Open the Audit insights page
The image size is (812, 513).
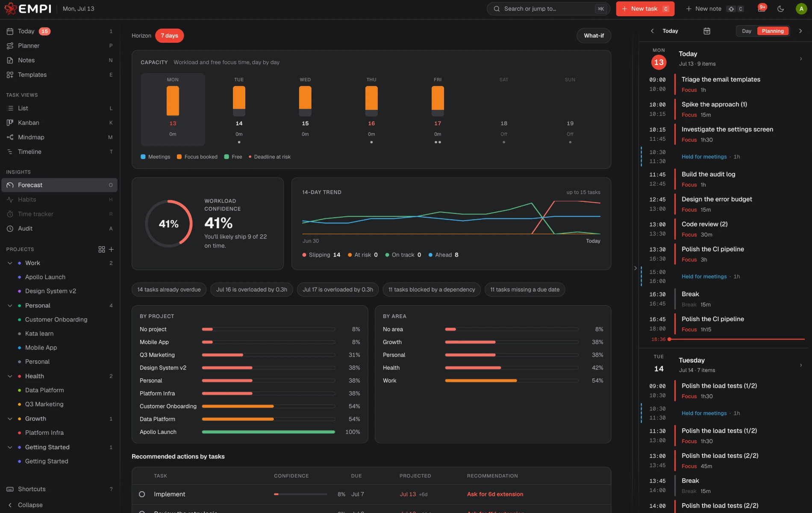coord(60,229)
